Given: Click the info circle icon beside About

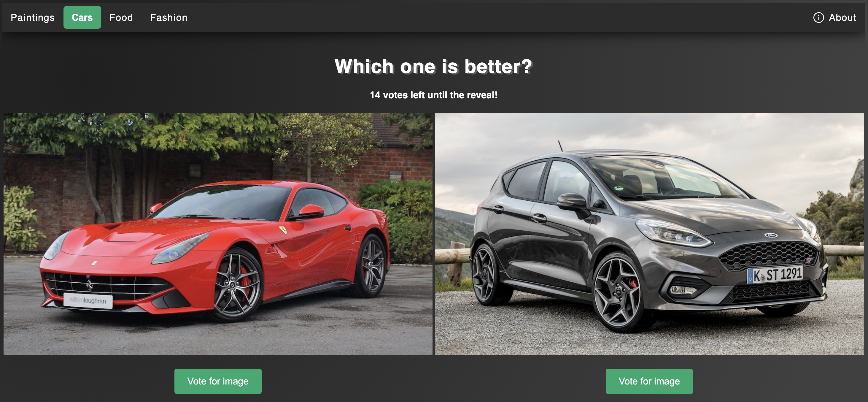Looking at the screenshot, I should click(818, 18).
